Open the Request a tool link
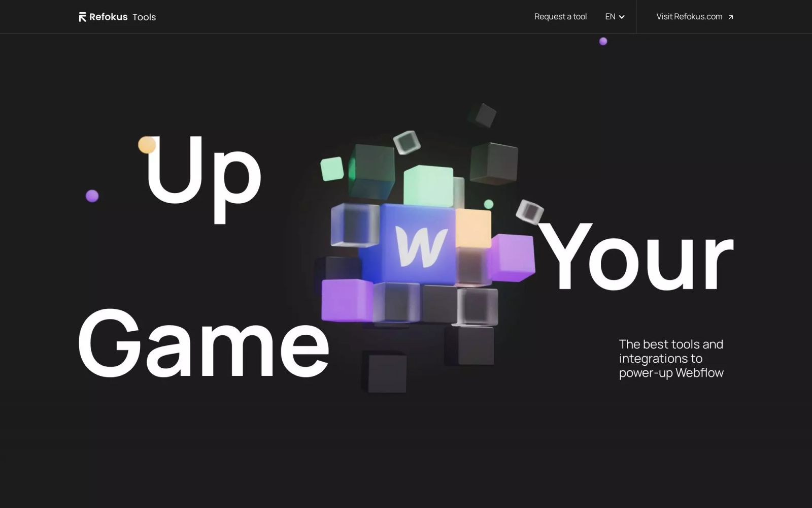The image size is (812, 508). [560, 17]
